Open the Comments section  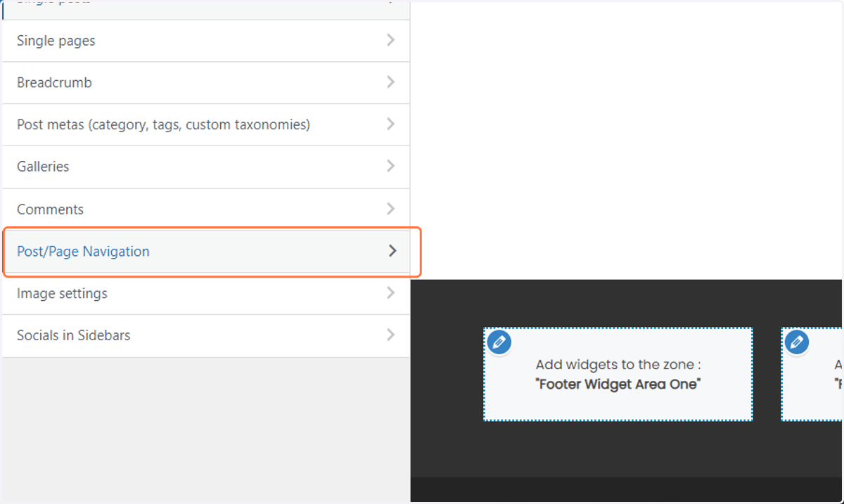(x=206, y=209)
